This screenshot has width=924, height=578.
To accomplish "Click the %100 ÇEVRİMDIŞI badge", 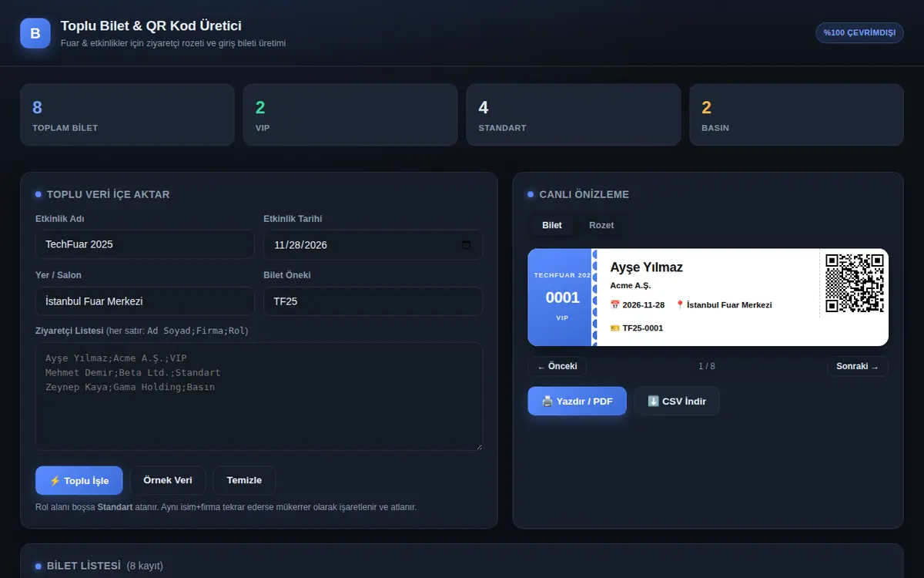I will 859,32.
